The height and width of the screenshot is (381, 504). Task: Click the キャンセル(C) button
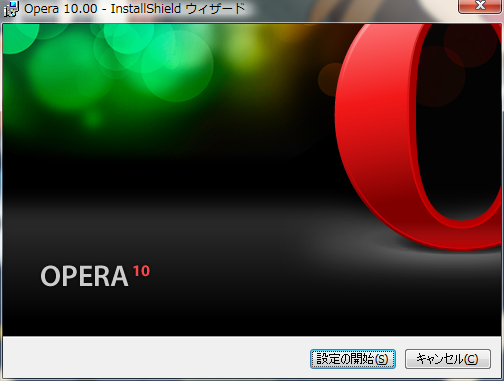[448, 359]
